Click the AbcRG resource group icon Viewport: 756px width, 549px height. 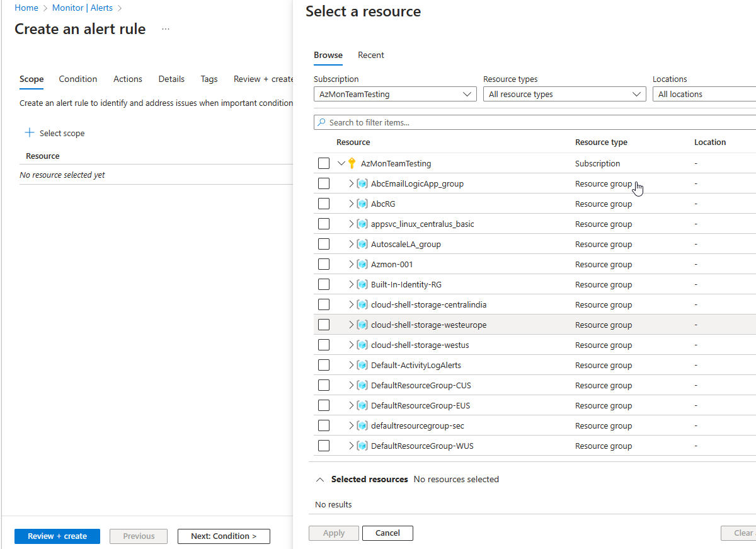click(x=362, y=204)
